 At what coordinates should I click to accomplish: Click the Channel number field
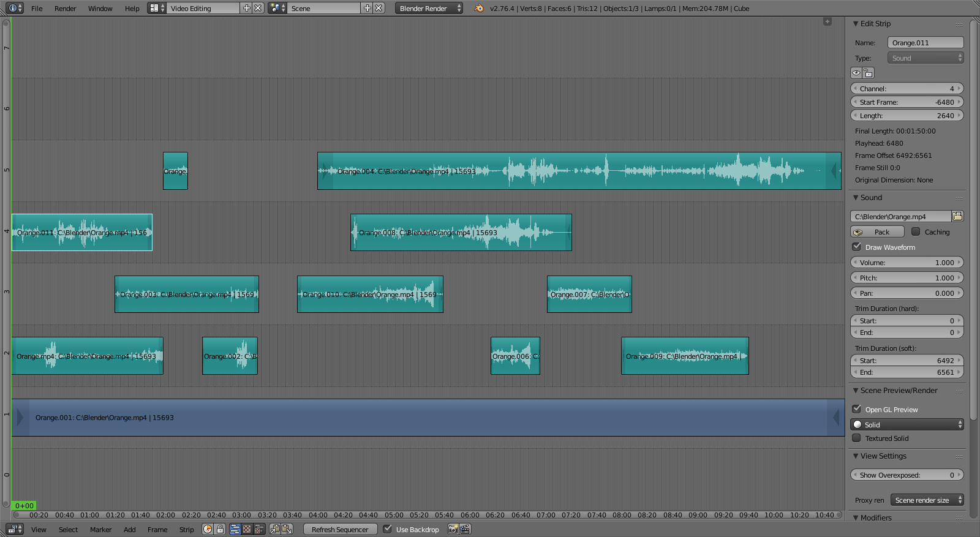point(907,89)
